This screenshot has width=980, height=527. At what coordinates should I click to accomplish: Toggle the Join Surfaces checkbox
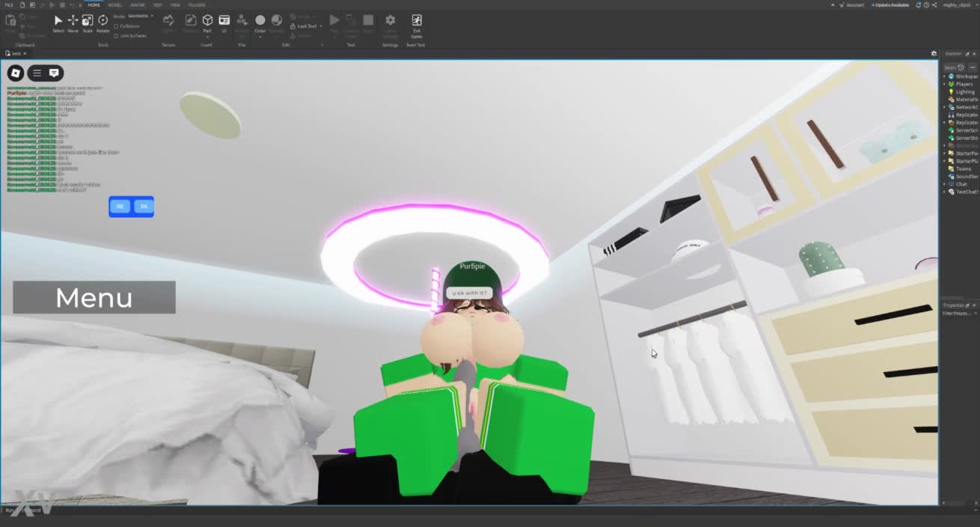[x=116, y=35]
